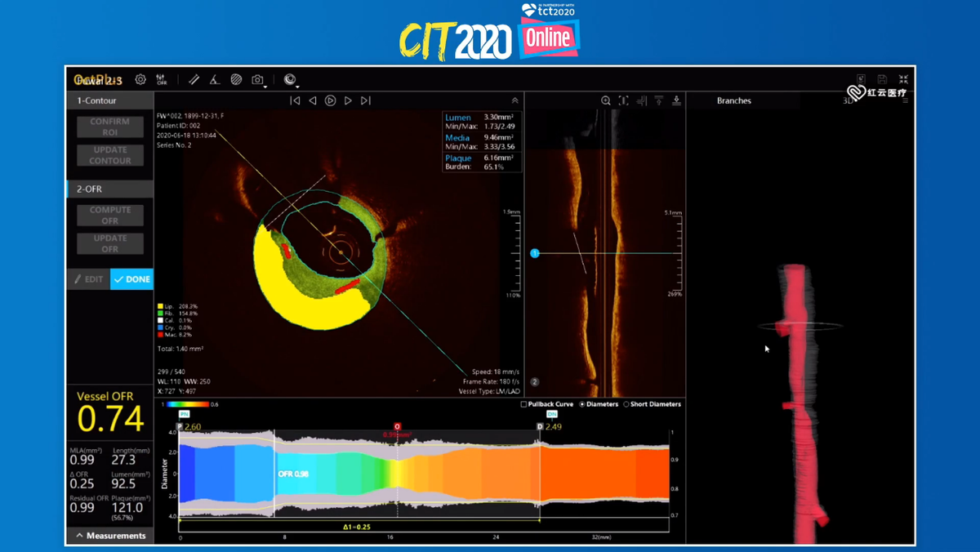The height and width of the screenshot is (552, 980).
Task: Select the length measurement line tool
Action: click(x=194, y=79)
